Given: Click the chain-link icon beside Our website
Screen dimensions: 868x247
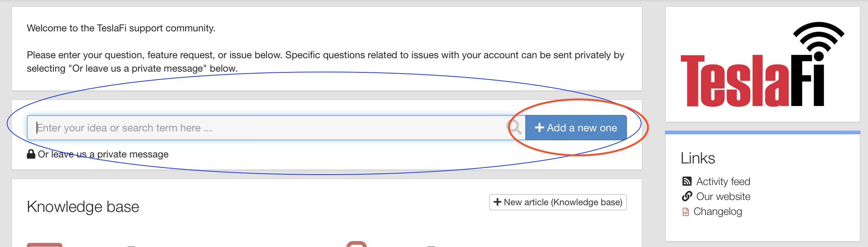Looking at the screenshot, I should pyautogui.click(x=687, y=196).
